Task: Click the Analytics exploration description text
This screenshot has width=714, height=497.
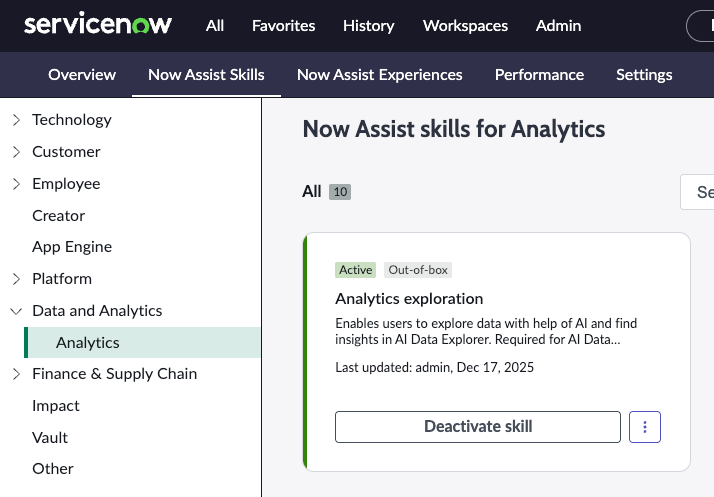Action: (486, 332)
